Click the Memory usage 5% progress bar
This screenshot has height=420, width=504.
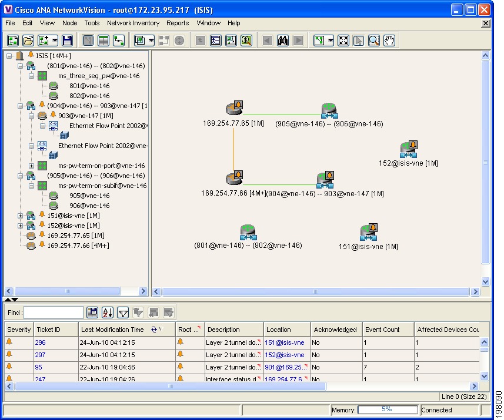[388, 409]
